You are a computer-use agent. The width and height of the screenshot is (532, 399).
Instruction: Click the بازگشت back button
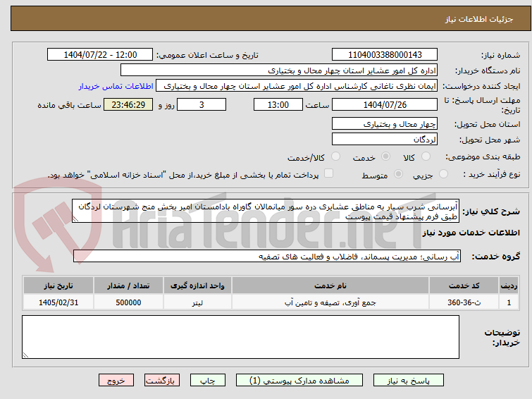tap(162, 381)
